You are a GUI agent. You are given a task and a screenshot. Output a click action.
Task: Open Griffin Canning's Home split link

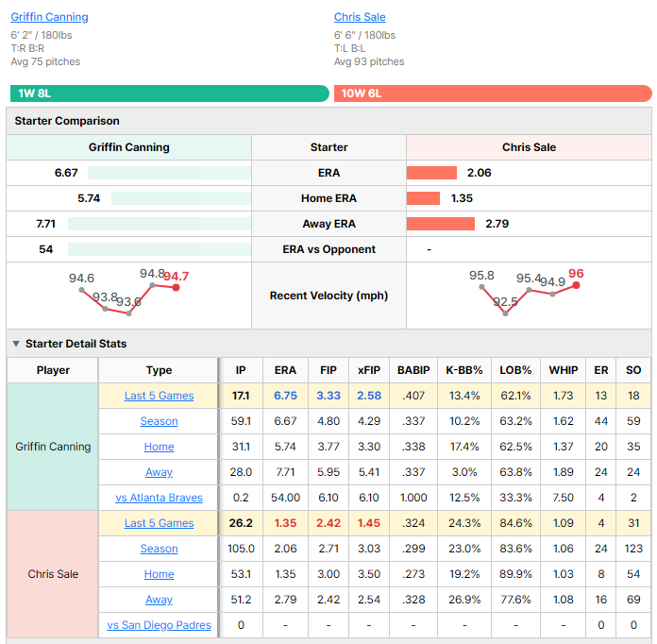pyautogui.click(x=159, y=447)
